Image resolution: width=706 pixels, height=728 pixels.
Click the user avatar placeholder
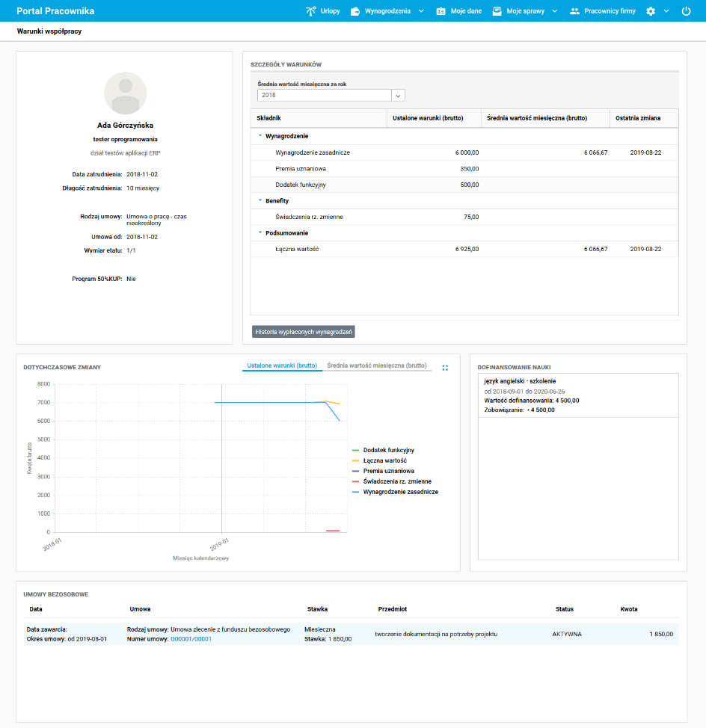point(126,93)
